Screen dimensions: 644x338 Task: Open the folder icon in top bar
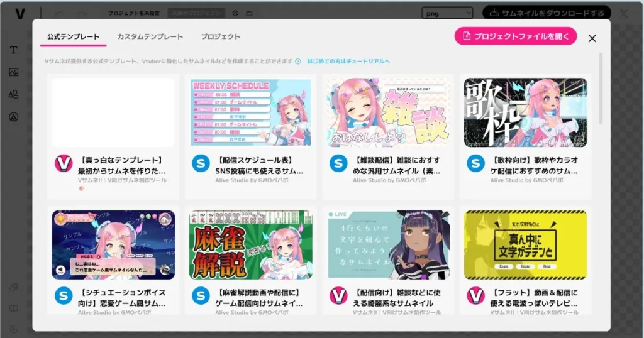[x=249, y=13]
